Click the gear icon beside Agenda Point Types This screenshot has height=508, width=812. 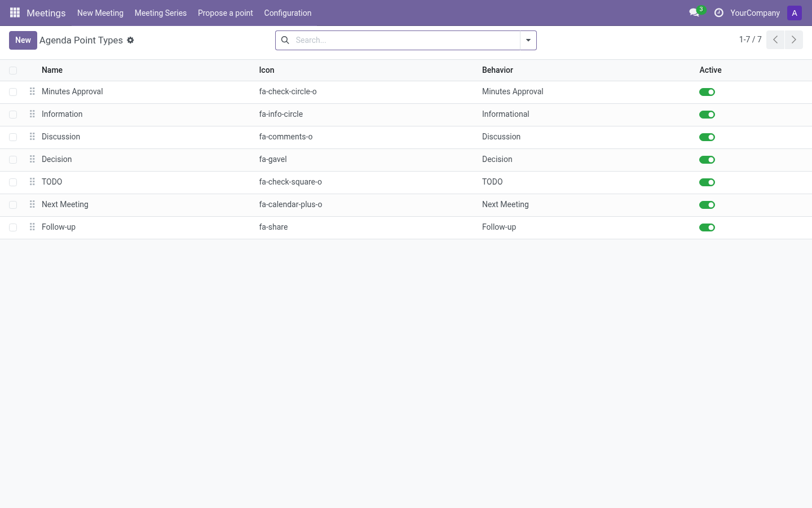click(130, 40)
